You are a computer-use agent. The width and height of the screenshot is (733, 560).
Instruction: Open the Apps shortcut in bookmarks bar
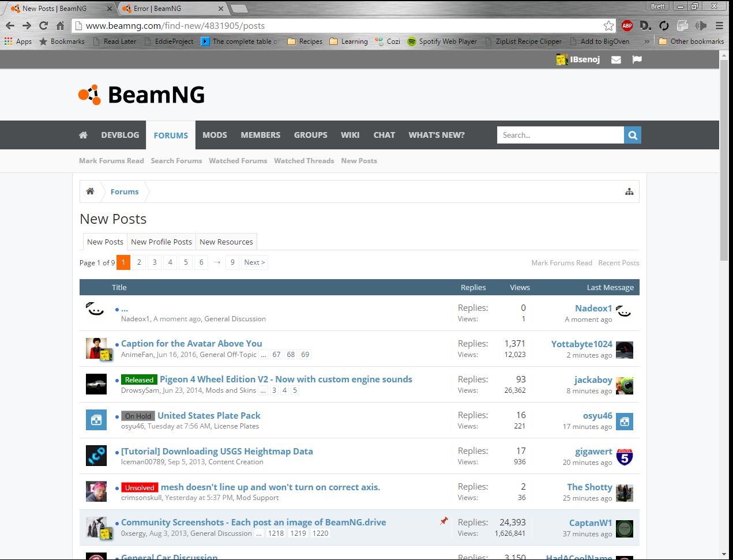coord(18,42)
